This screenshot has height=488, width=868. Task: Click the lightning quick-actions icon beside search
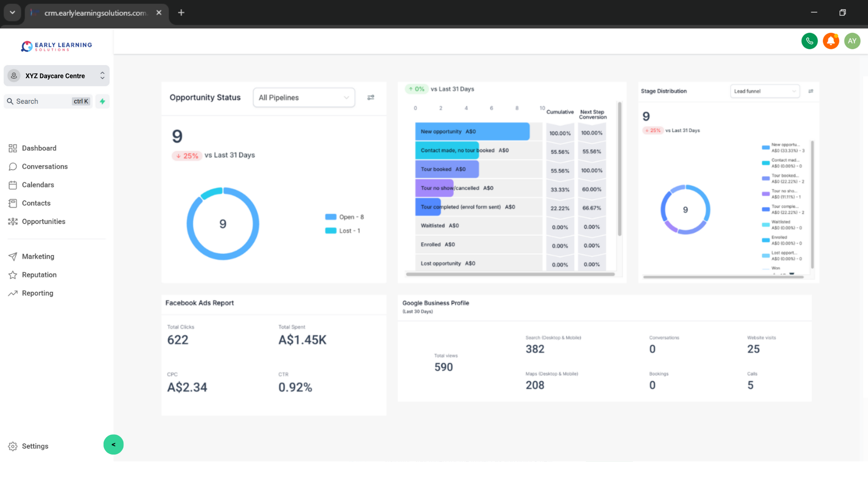click(102, 101)
